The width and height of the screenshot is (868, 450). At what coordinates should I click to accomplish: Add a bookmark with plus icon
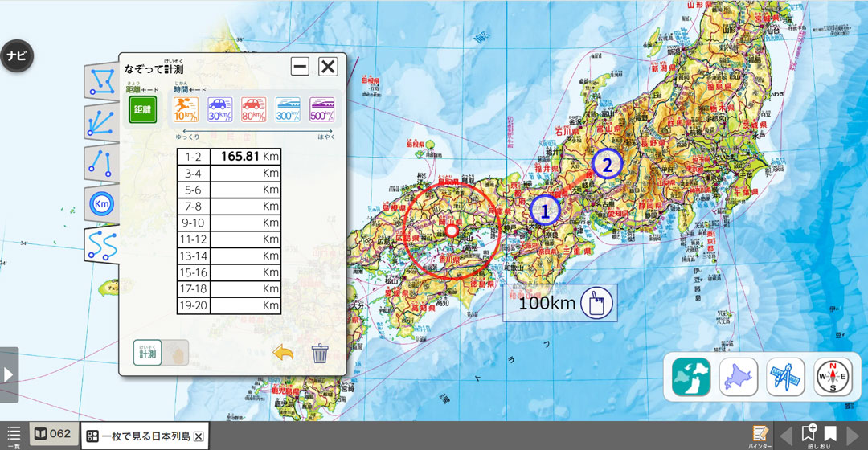click(x=809, y=432)
